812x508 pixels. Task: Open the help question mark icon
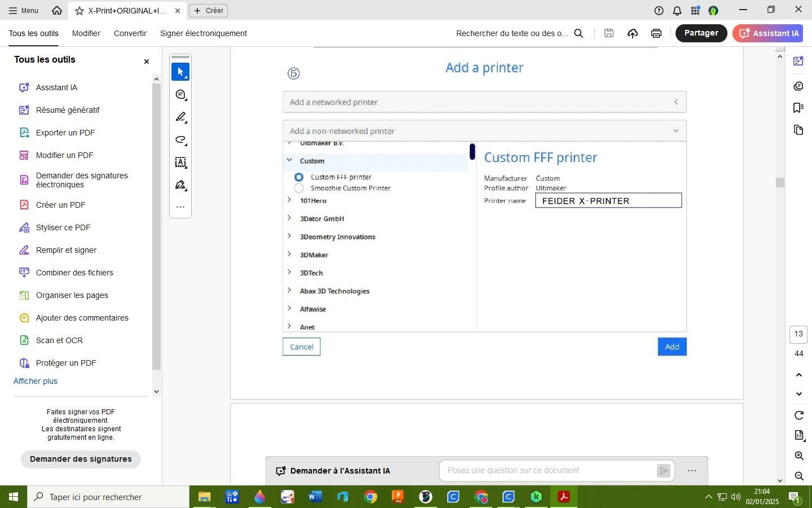click(x=659, y=10)
